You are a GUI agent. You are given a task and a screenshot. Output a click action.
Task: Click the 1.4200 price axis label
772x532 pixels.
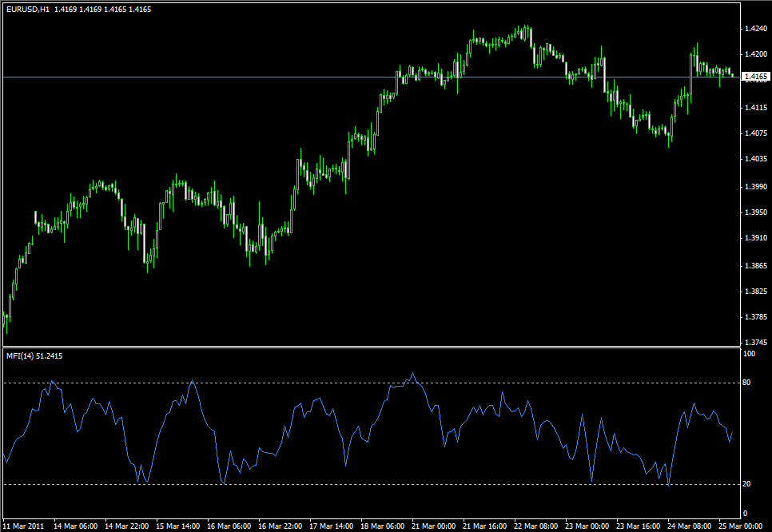(756, 54)
